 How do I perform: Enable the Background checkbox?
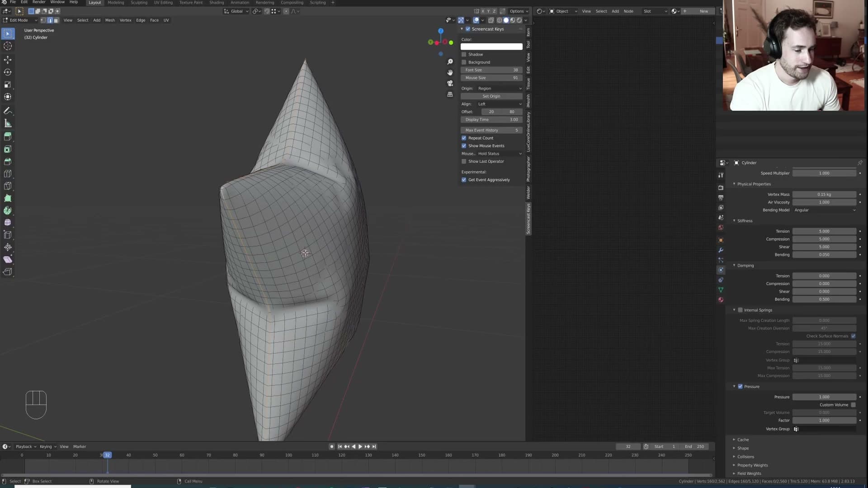(x=464, y=62)
